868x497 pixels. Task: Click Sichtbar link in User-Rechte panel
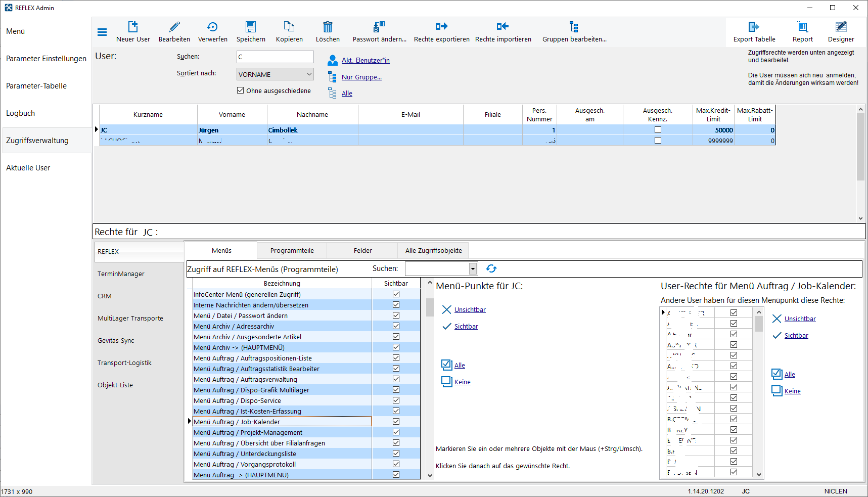click(x=796, y=335)
